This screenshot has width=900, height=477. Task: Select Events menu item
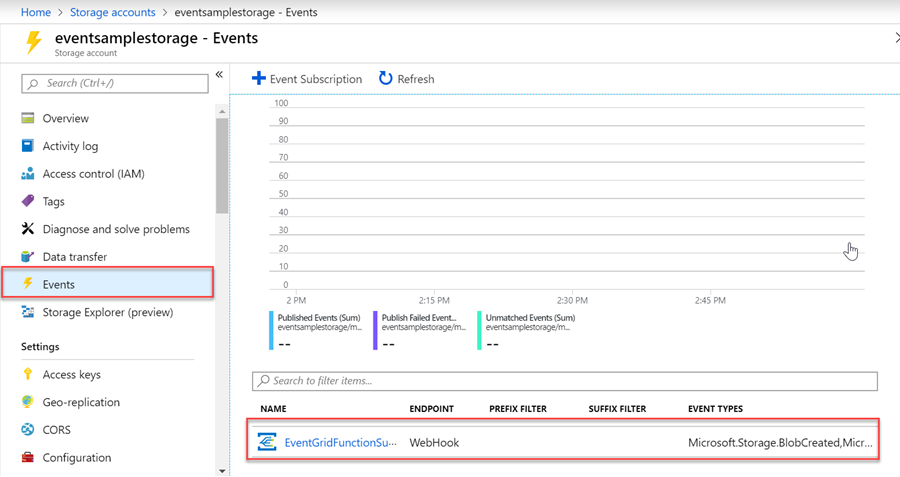click(x=107, y=284)
